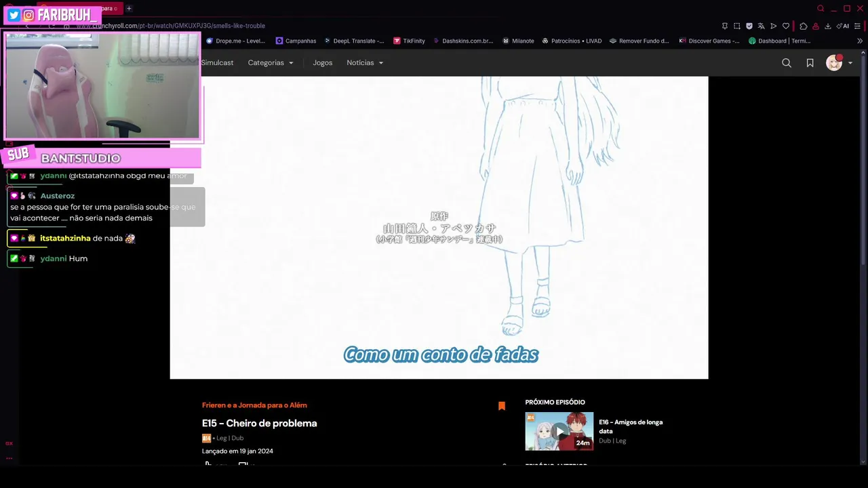Click the webcam feed overlay
The height and width of the screenshot is (488, 868).
102,86
